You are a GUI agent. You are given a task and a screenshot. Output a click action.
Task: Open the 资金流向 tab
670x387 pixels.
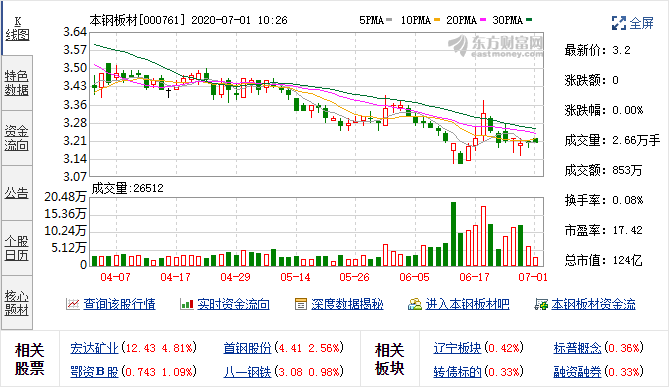[17, 138]
